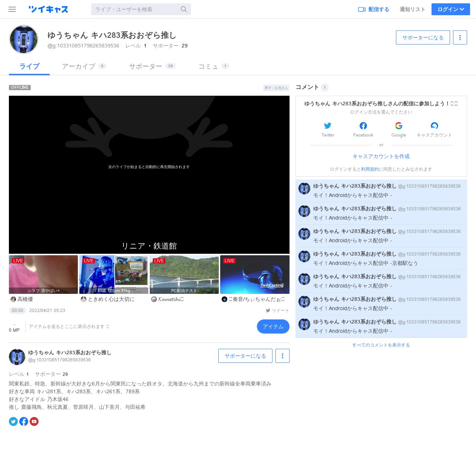Click Show all comments link

pyautogui.click(x=381, y=345)
